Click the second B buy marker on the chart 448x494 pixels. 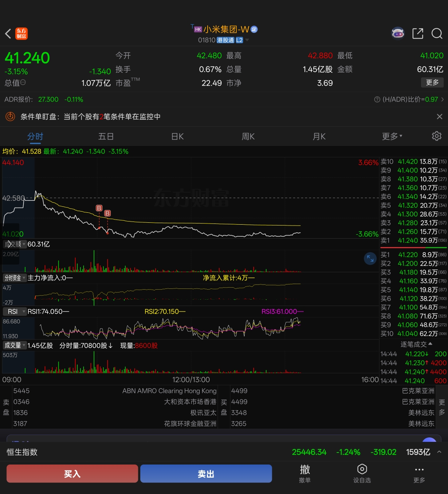coord(107,214)
